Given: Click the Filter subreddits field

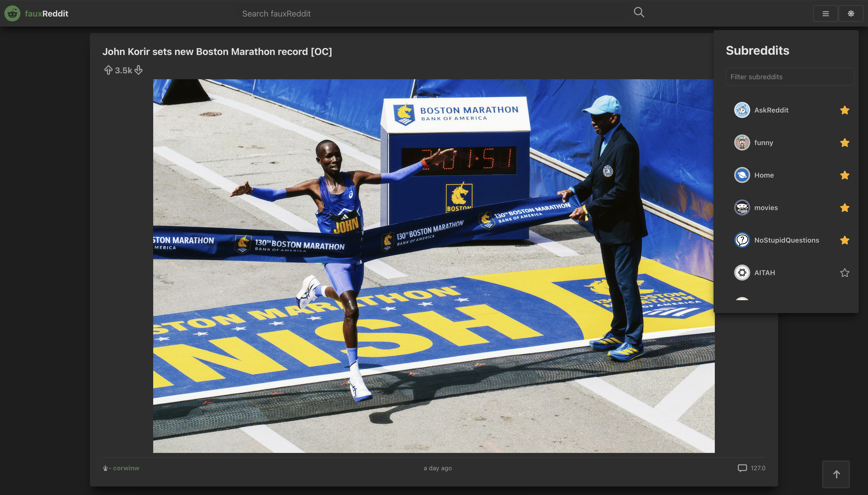Looking at the screenshot, I should 789,77.
